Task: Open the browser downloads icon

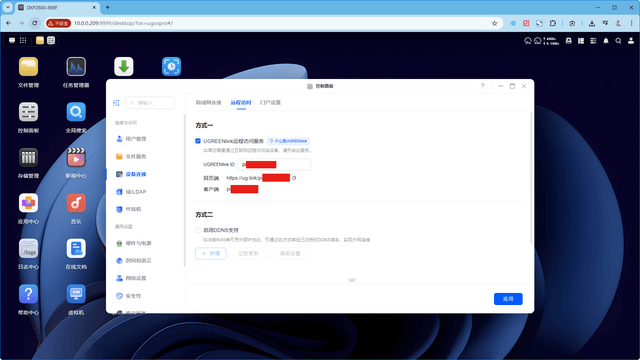Action: 592,23
